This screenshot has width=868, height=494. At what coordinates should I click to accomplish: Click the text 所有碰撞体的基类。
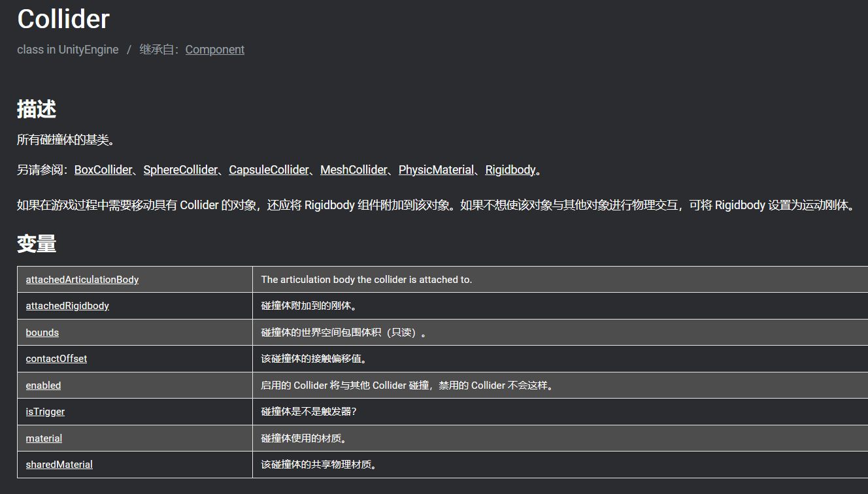click(x=66, y=140)
